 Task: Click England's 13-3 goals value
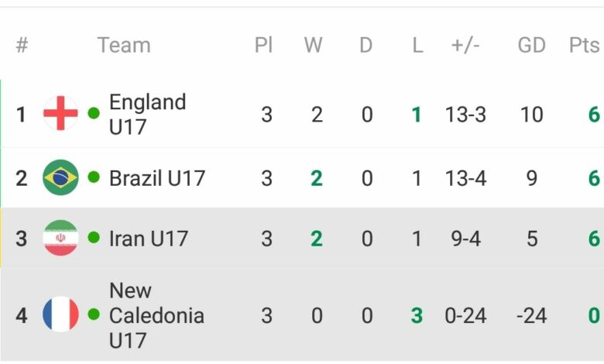pos(465,115)
